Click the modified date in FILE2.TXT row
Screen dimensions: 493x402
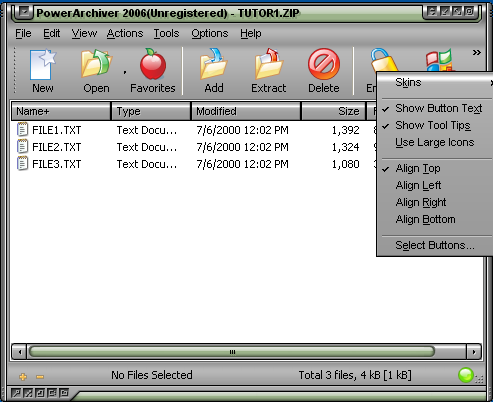click(x=242, y=147)
